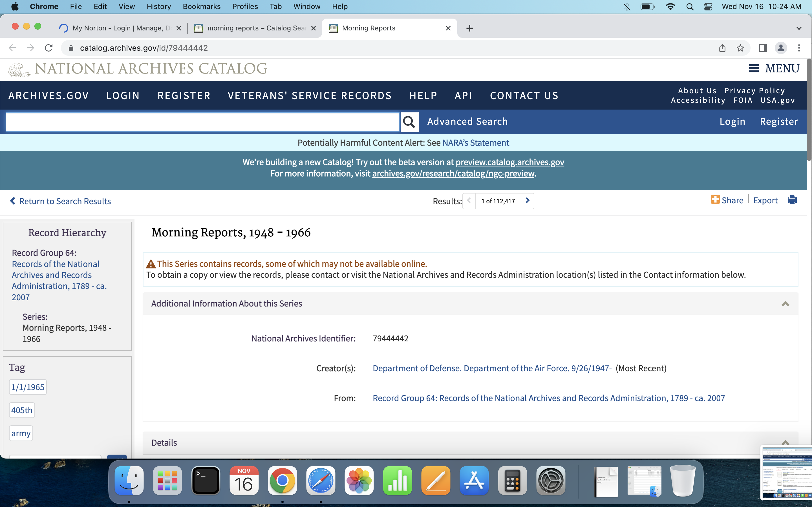Go to next search result arrow
The width and height of the screenshot is (812, 507).
click(x=528, y=201)
